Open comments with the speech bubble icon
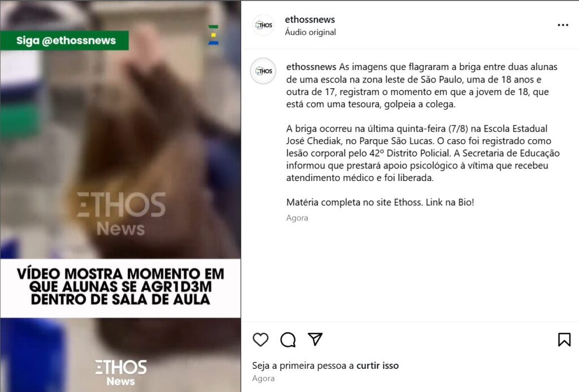The image size is (579, 392). (288, 339)
